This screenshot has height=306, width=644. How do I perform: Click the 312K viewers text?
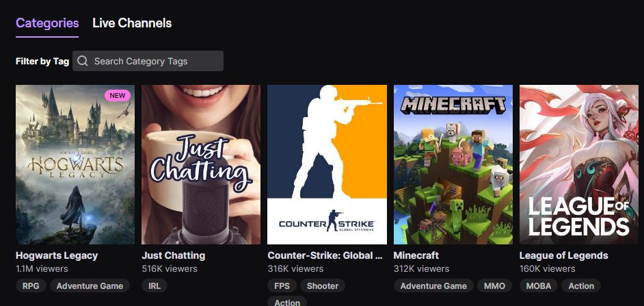[421, 268]
